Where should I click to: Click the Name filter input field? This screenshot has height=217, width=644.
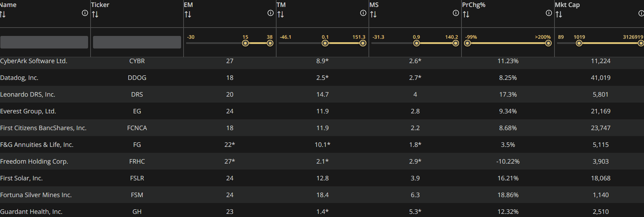(44, 42)
